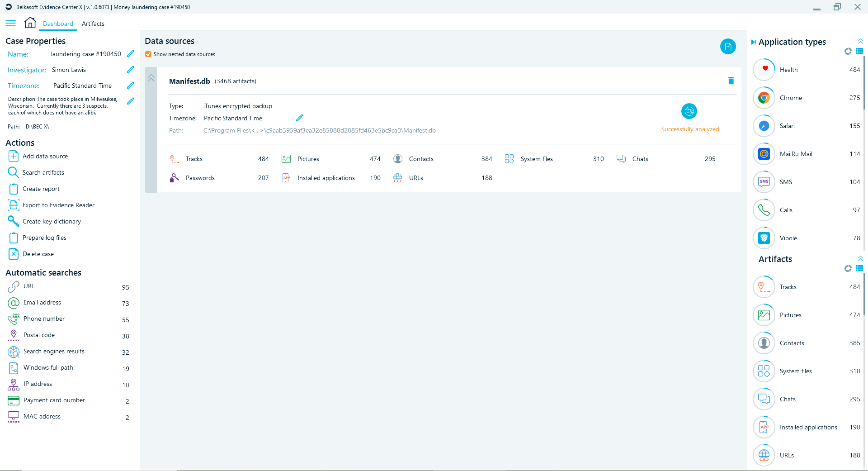Click Delete case action

(x=31, y=254)
